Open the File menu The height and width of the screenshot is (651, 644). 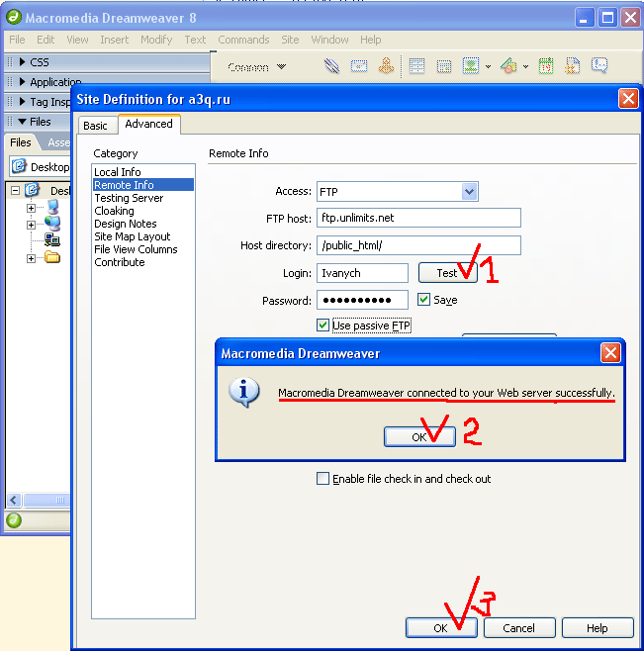pos(17,40)
